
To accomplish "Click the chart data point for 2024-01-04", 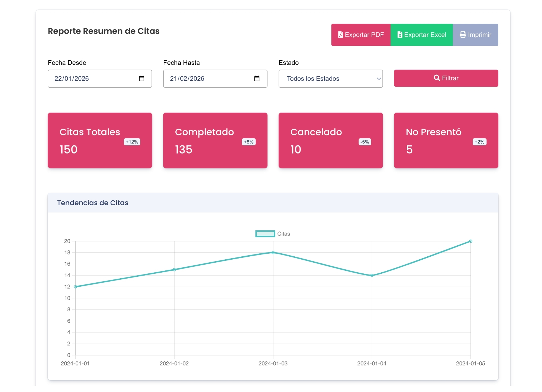I will click(x=372, y=275).
